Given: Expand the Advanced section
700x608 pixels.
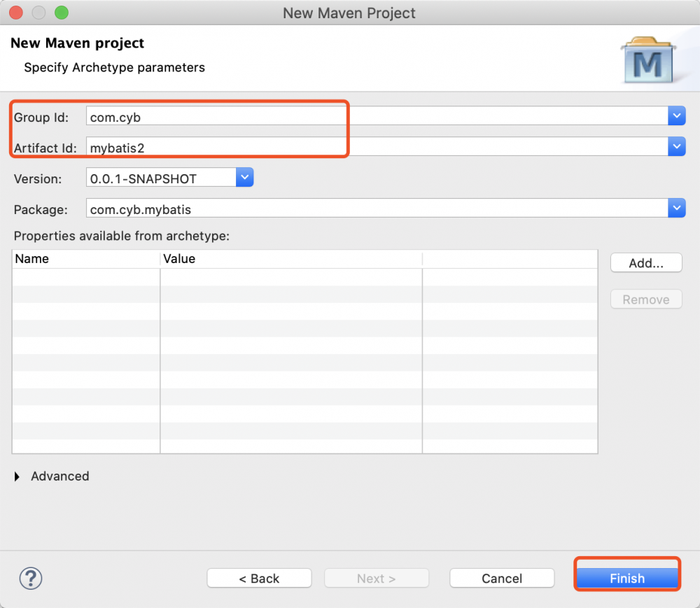Looking at the screenshot, I should (17, 476).
